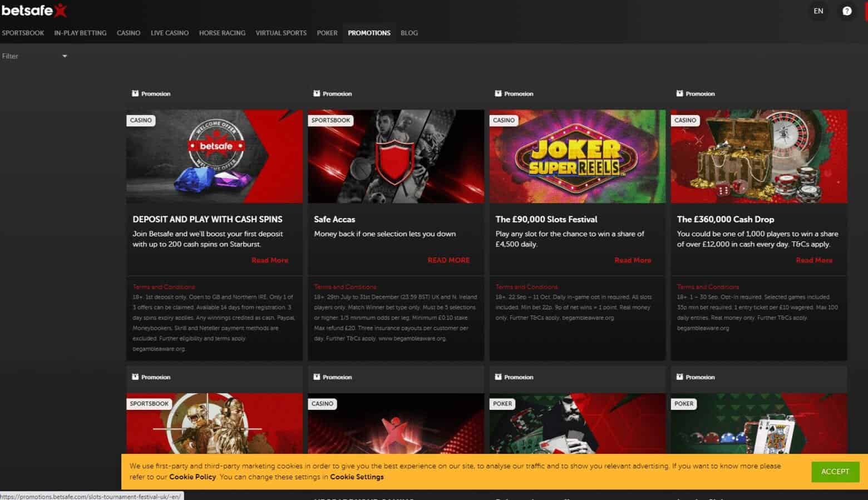Click CASINO tag on treasure chest banner
This screenshot has width=868, height=500.
pos(685,120)
